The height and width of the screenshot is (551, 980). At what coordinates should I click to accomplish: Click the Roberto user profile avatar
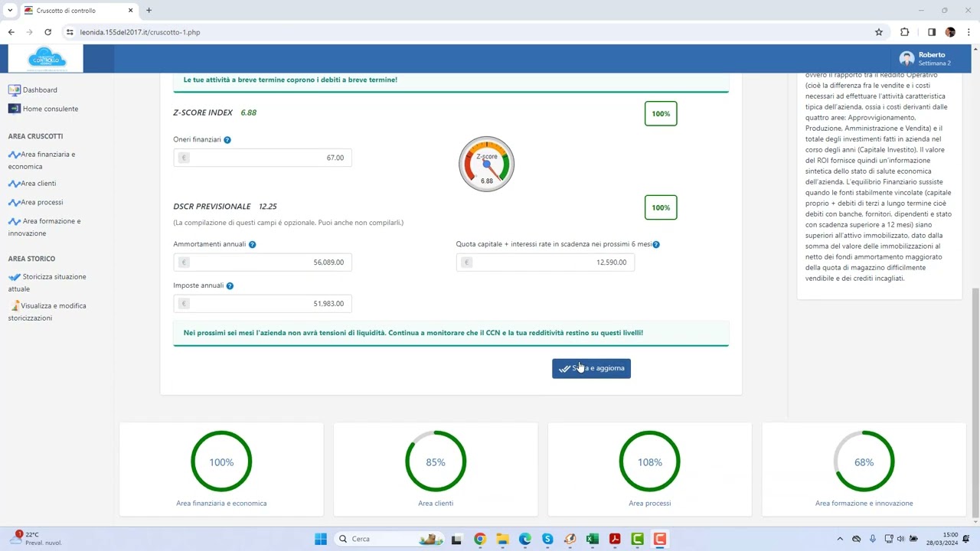point(906,59)
